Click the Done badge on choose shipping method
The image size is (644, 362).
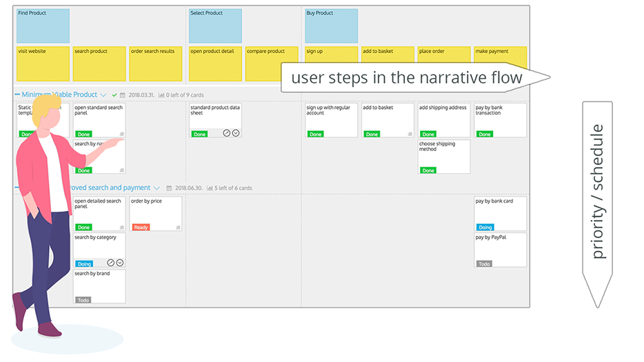[x=428, y=170]
